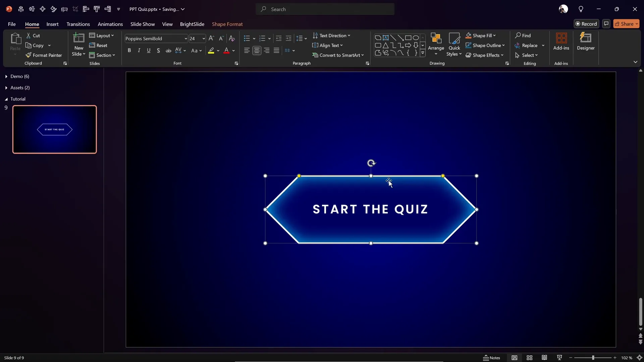644x362 pixels.
Task: Switch to the Animations tab
Action: [110, 24]
